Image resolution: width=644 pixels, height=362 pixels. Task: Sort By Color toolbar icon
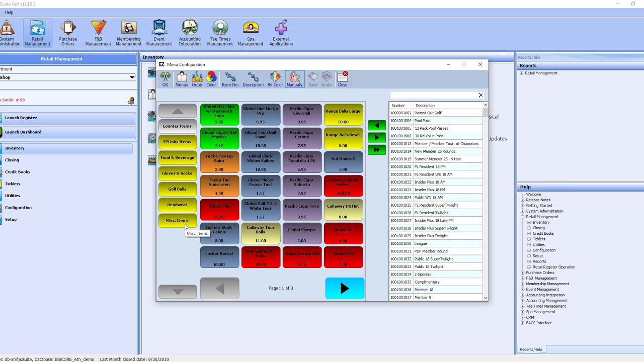[275, 79]
